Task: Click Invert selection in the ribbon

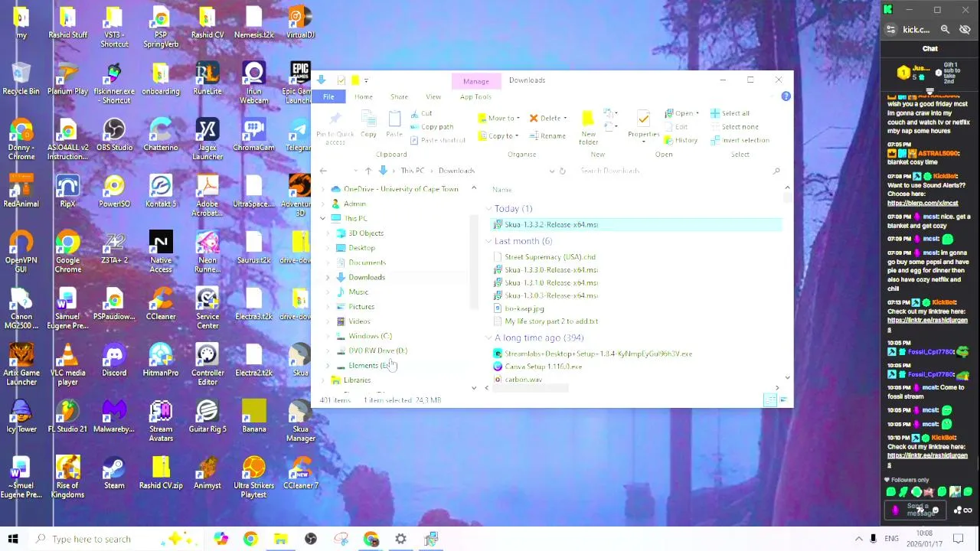Action: click(x=740, y=141)
